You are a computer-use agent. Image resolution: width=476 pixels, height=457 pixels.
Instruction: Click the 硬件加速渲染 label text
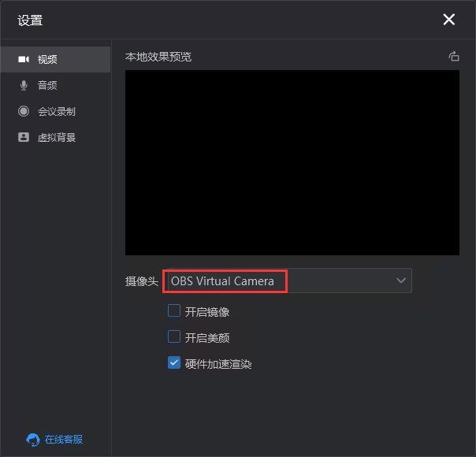coord(218,364)
